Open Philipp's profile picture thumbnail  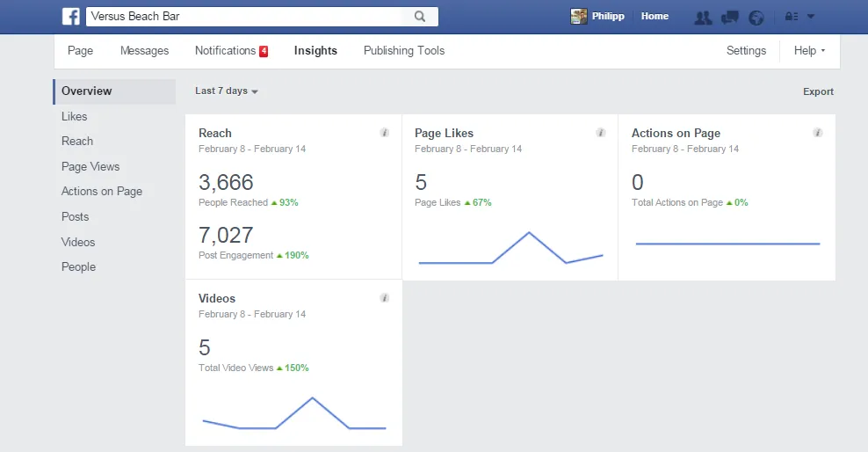[578, 17]
